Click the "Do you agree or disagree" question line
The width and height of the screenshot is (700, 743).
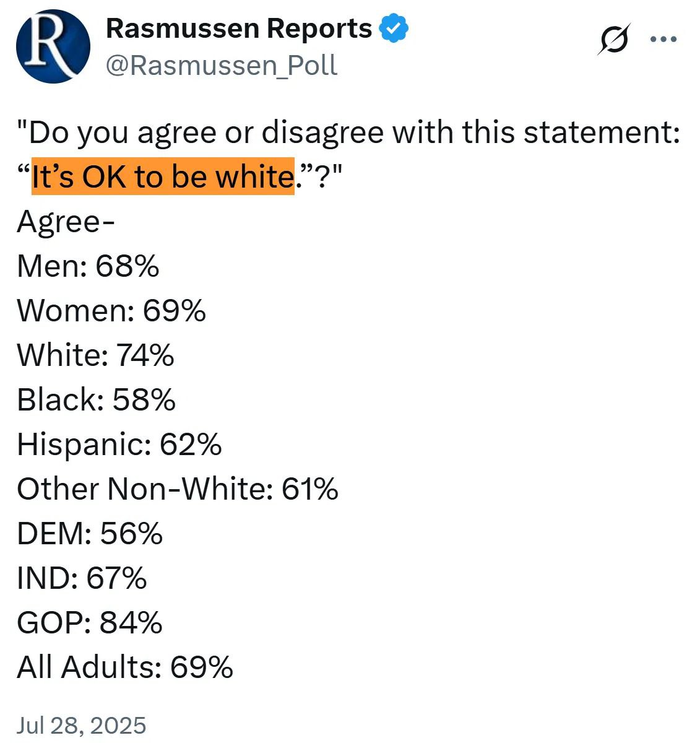pos(348,133)
